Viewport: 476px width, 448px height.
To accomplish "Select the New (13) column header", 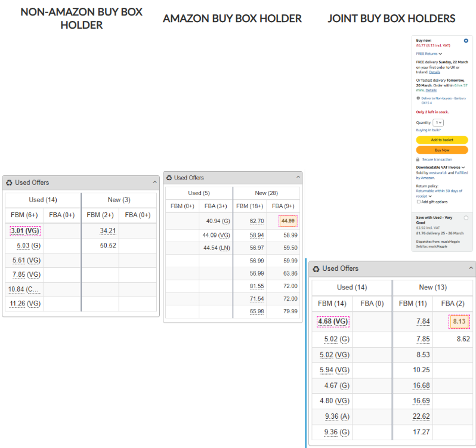I will click(433, 287).
